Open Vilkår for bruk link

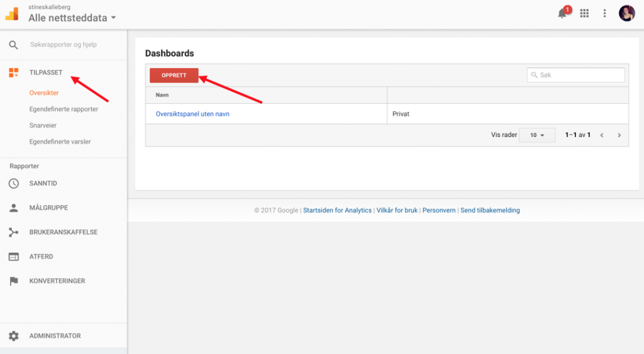[x=397, y=210]
